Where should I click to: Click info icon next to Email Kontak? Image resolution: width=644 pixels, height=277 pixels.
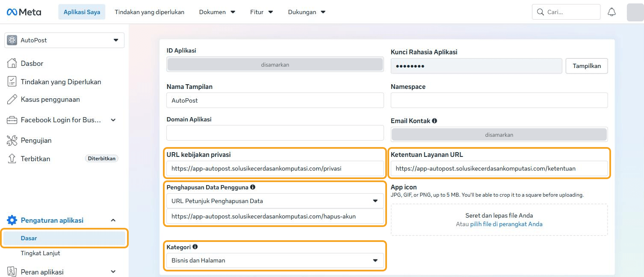click(434, 121)
